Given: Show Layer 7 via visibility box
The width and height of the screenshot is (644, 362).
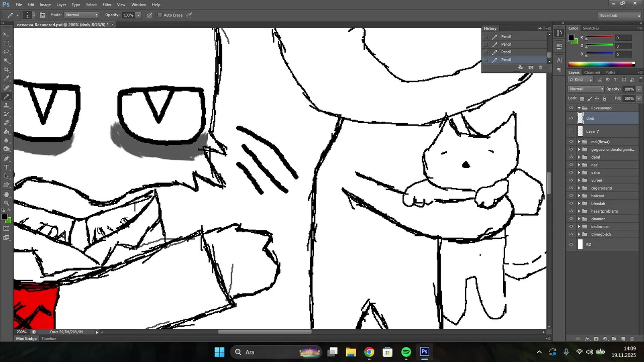Looking at the screenshot, I should (x=571, y=131).
